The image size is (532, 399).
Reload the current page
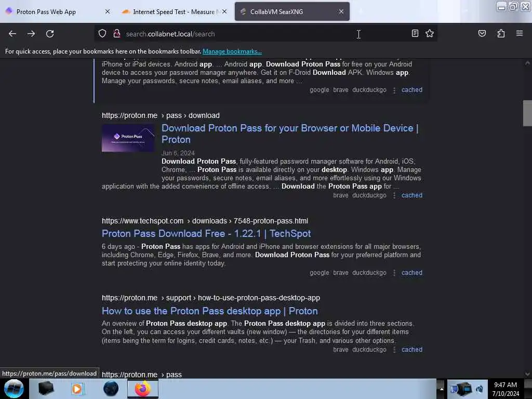point(50,34)
